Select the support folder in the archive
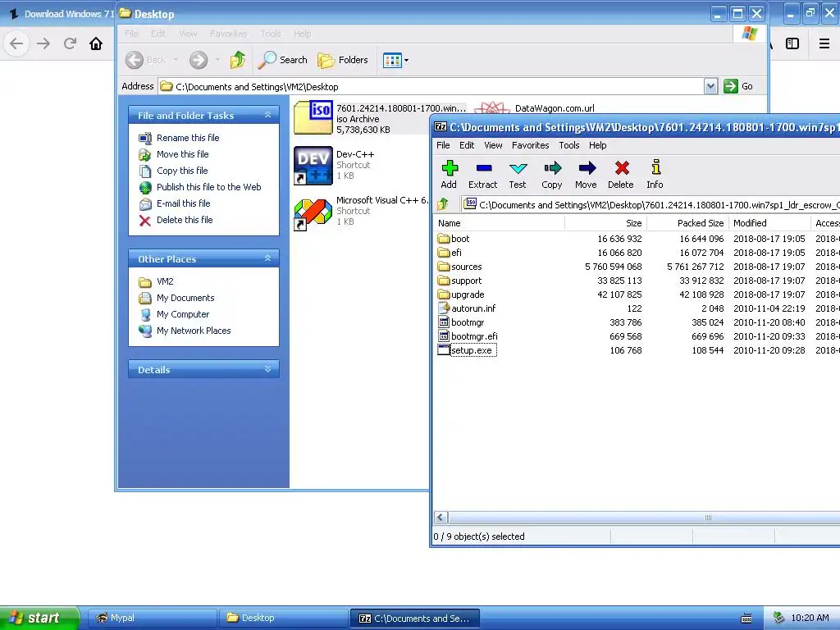840x630 pixels. 459,281
